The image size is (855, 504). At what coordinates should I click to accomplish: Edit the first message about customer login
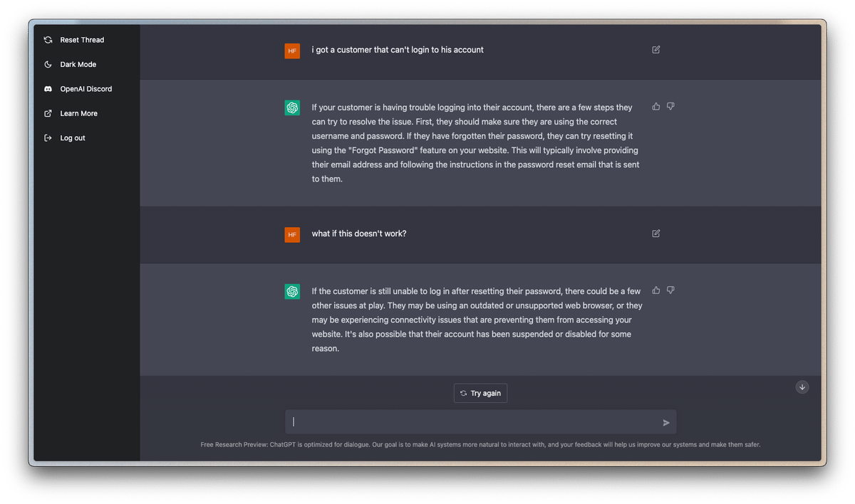656,50
